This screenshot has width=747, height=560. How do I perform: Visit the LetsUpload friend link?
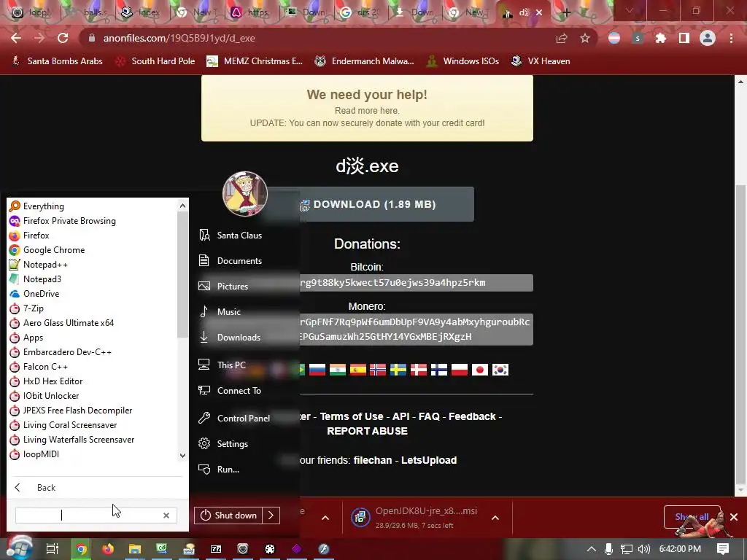(x=429, y=461)
